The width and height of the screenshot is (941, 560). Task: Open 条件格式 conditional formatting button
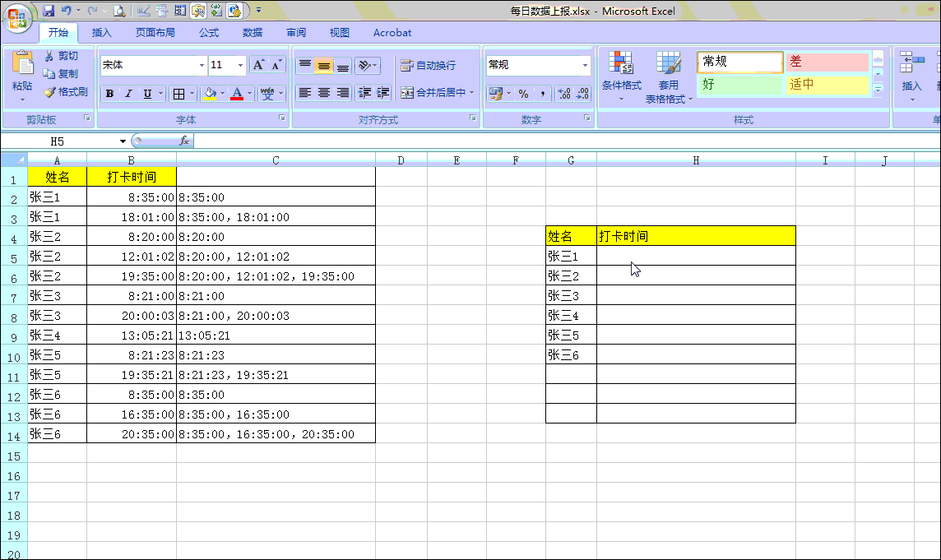click(621, 72)
